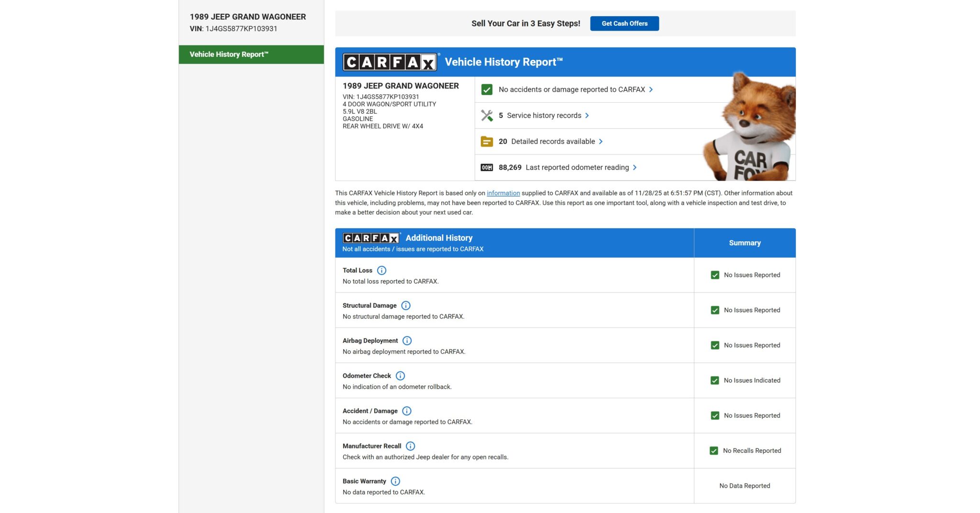
Task: Click the No Recalls Reported checkmark
Action: pyautogui.click(x=713, y=451)
